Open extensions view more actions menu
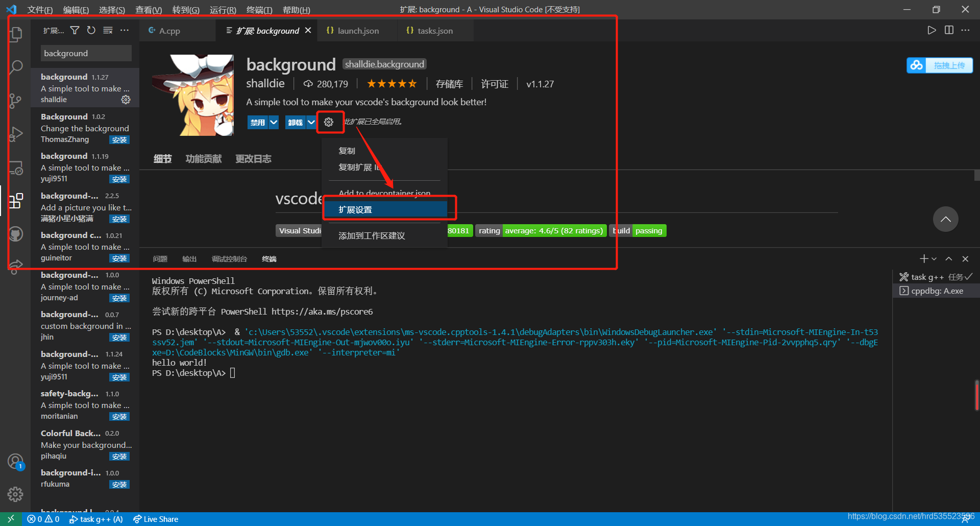This screenshot has width=980, height=526. pos(125,31)
